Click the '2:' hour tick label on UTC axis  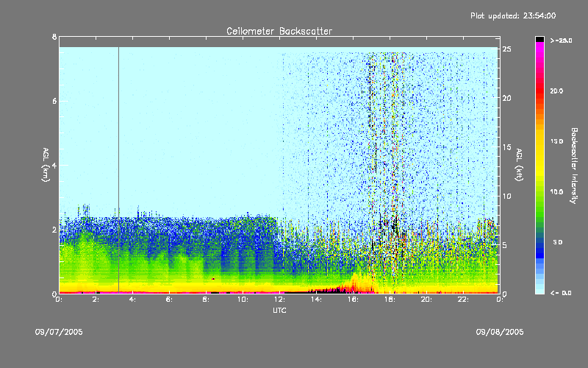pos(96,300)
